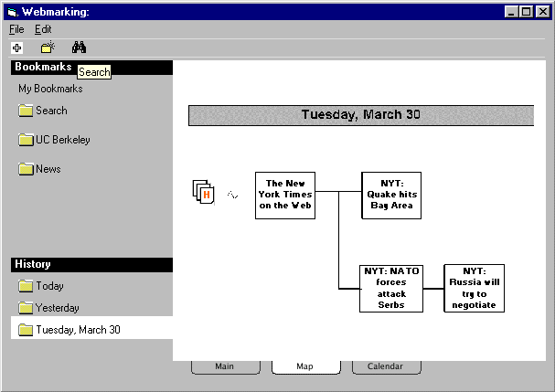Switch to the Map tab
Viewport: 555px width, 392px height.
pyautogui.click(x=305, y=367)
